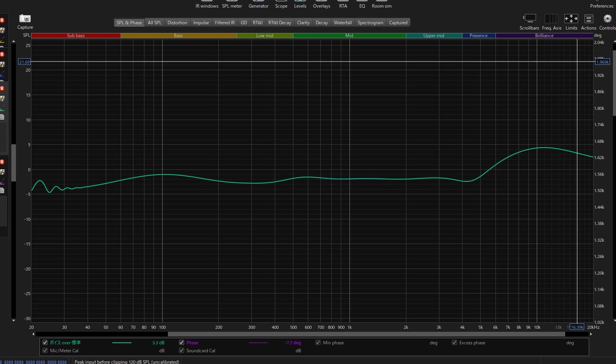Screen dimensions: 616x364
Task: Click the Brilliance band label
Action: [x=544, y=36]
